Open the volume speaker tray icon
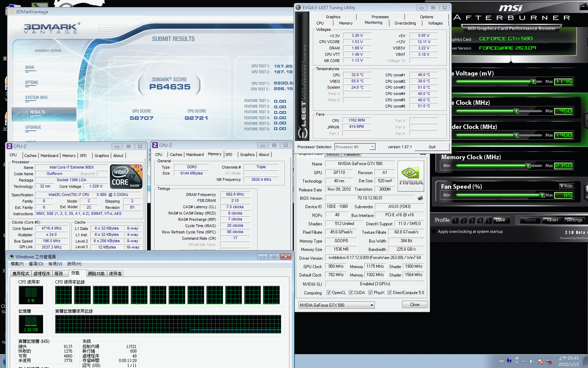This screenshot has height=368, width=588. coord(532,361)
